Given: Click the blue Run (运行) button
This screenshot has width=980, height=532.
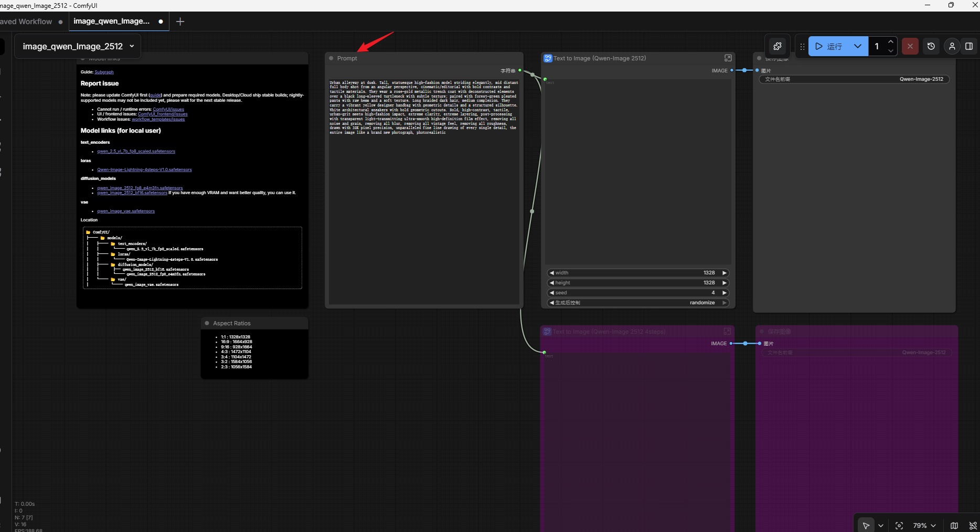Looking at the screenshot, I should click(829, 46).
